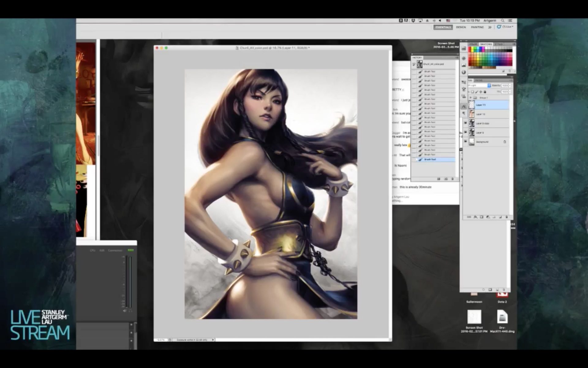Open the Character panel 'A' icon

point(464,106)
